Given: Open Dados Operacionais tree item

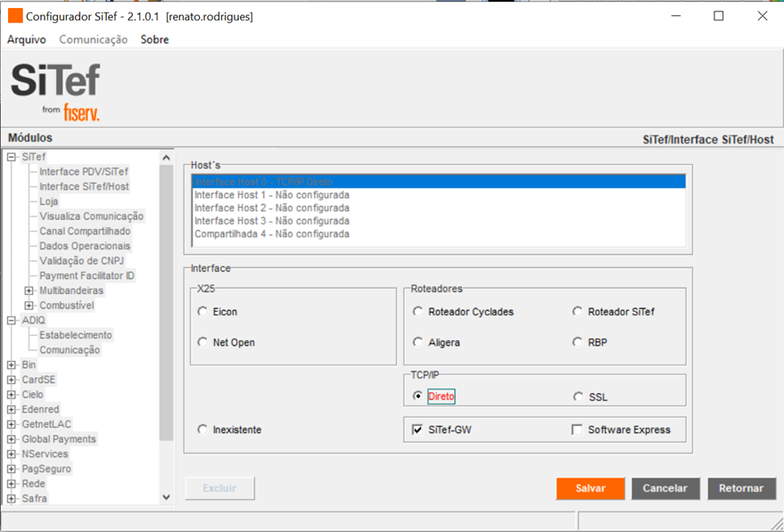Looking at the screenshot, I should [85, 246].
